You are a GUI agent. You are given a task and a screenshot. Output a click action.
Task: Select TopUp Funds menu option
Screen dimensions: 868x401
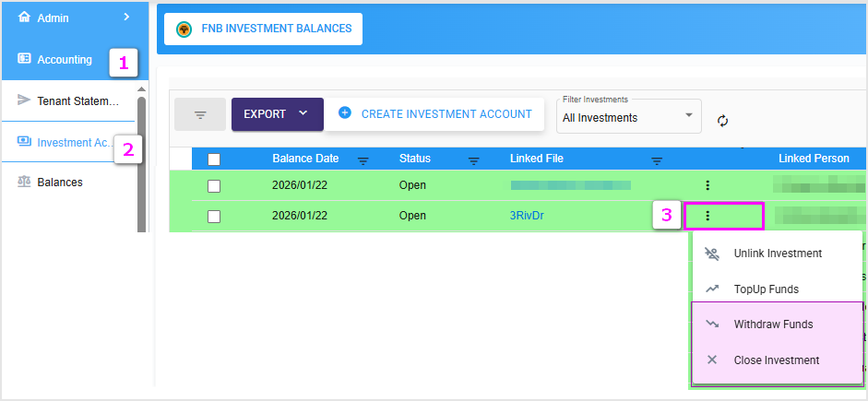pyautogui.click(x=766, y=289)
